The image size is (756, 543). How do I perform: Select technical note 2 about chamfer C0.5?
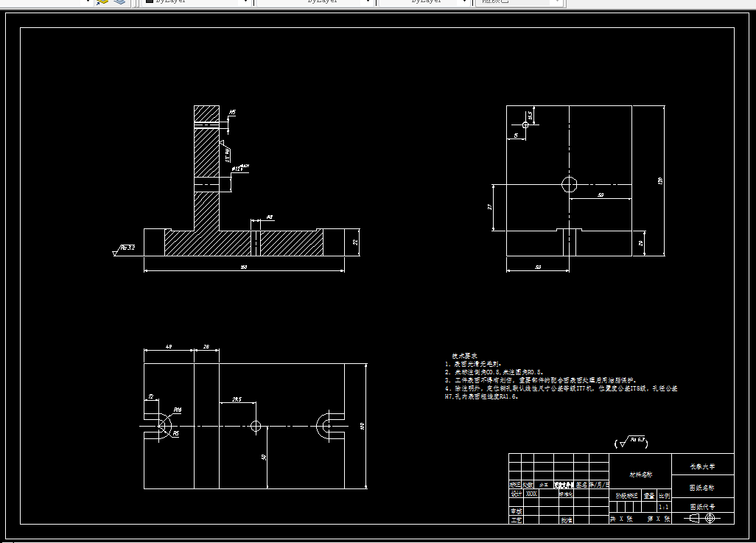[x=494, y=372]
